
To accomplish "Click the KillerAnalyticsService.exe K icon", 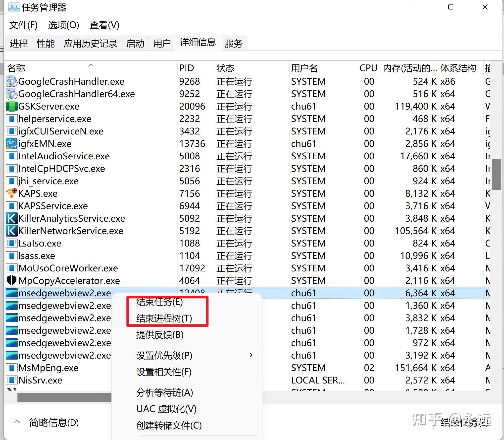I will (11, 218).
